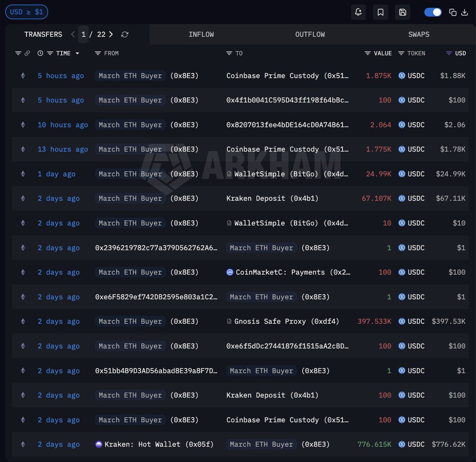Click the copy icon

point(453,12)
